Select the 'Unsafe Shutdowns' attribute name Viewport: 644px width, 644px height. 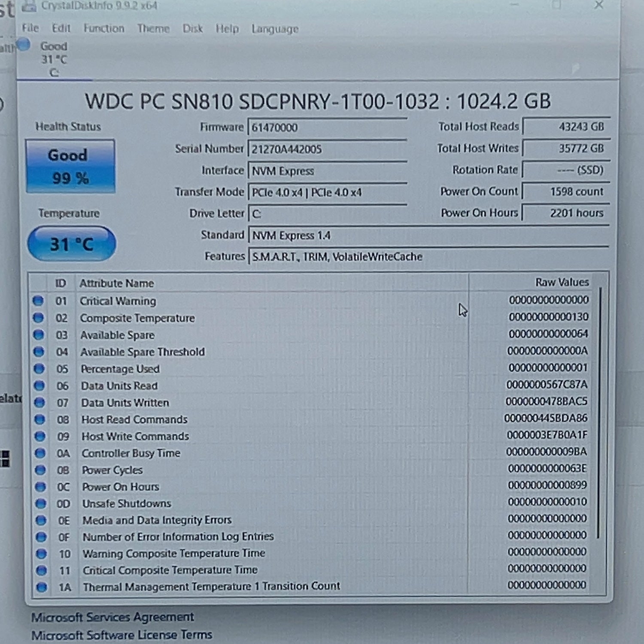[127, 504]
